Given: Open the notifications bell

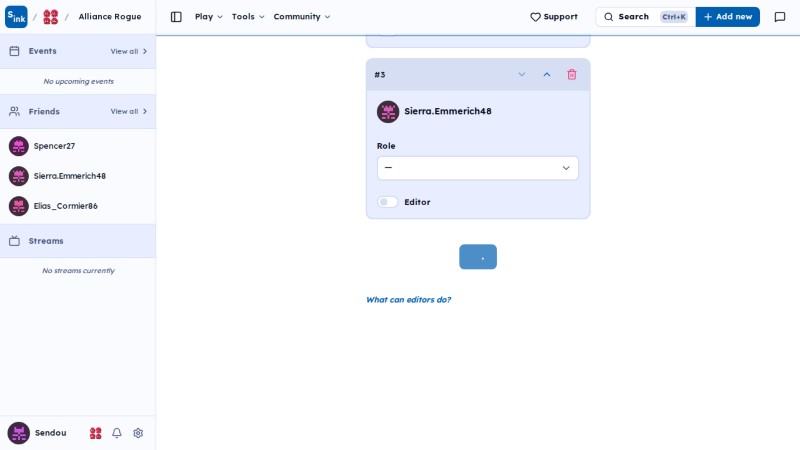Looking at the screenshot, I should [117, 433].
